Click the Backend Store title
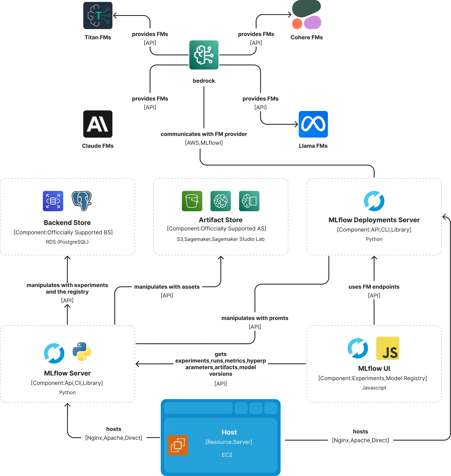This screenshot has width=451, height=476. pos(67,222)
